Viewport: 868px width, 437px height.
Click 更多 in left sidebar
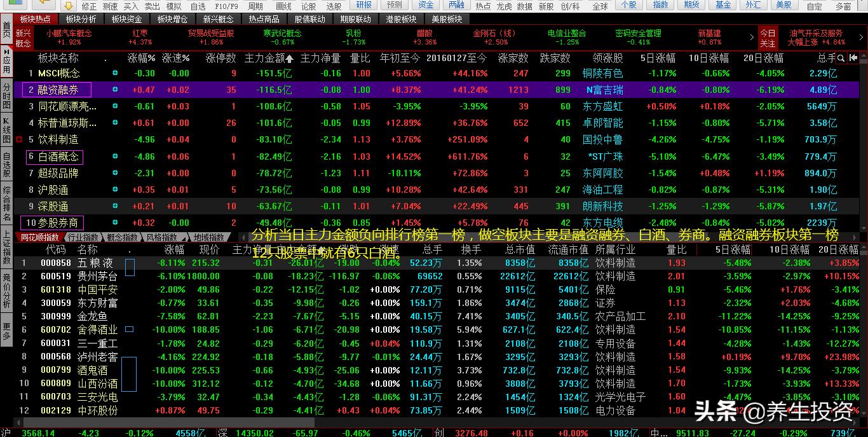pyautogui.click(x=6, y=331)
